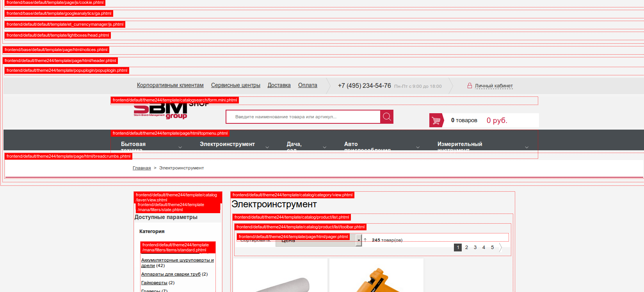
Task: Open the Доставка link
Action: pos(279,85)
